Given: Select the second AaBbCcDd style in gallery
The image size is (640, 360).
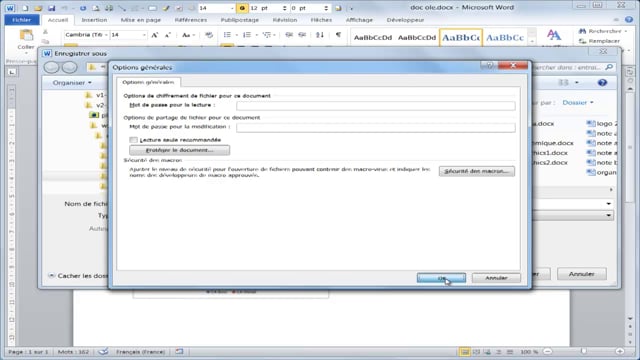Looking at the screenshot, I should 417,38.
